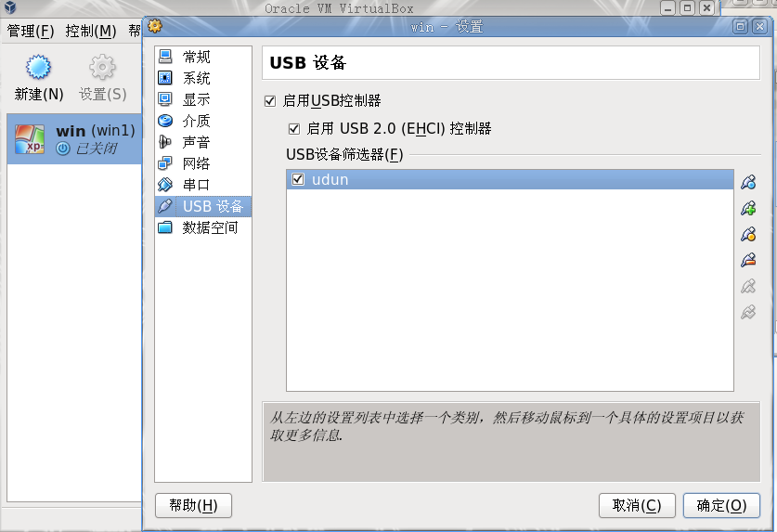777x532 pixels.
Task: Open the 介质 settings category
Action: (202, 121)
